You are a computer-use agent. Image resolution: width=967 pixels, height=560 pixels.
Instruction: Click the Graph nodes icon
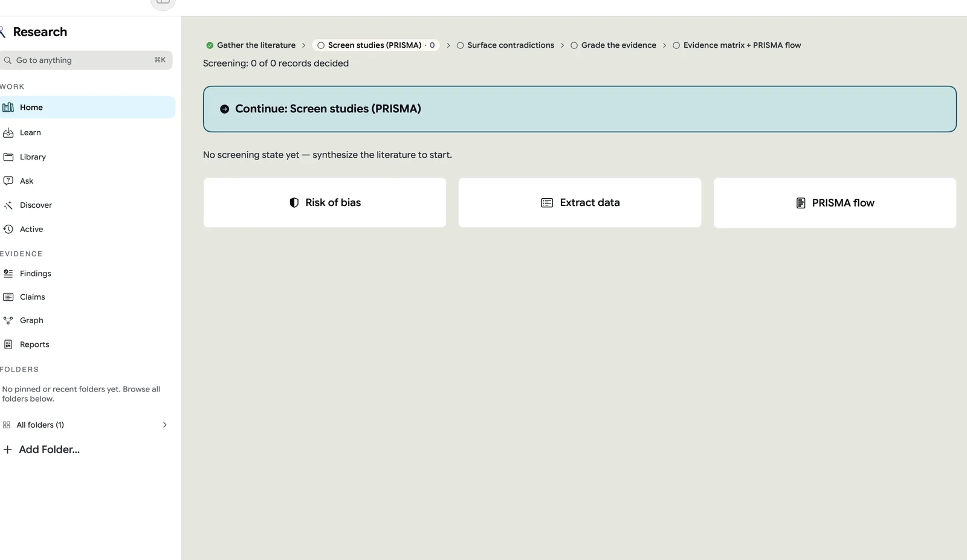click(8, 321)
